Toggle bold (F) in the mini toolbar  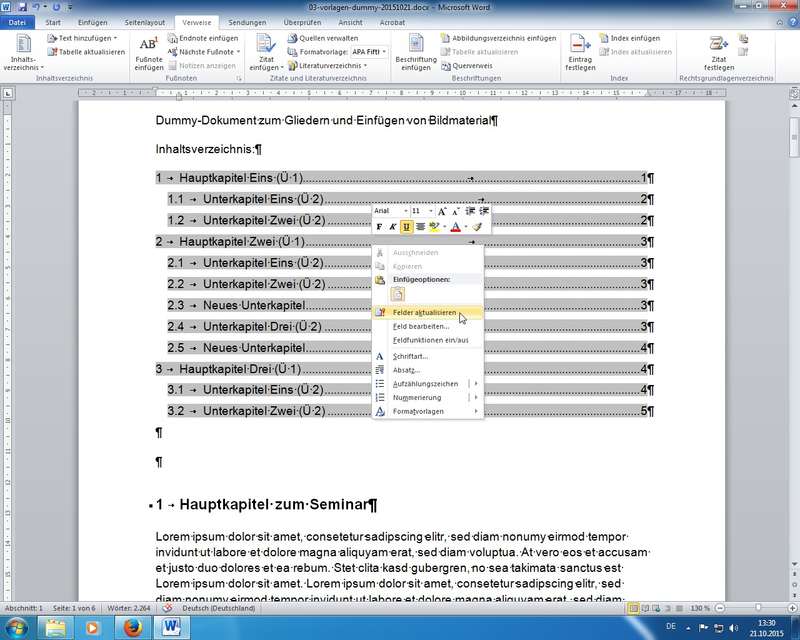379,227
